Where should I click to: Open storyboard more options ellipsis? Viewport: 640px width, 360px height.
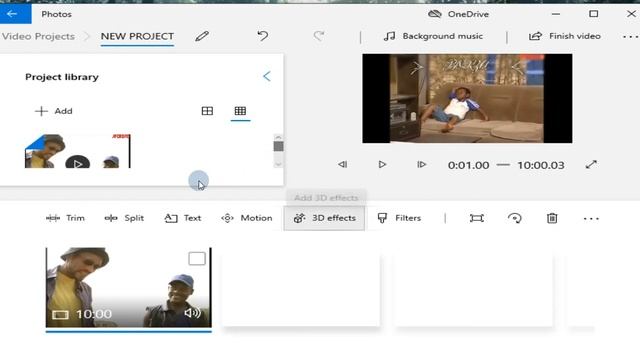click(x=591, y=219)
